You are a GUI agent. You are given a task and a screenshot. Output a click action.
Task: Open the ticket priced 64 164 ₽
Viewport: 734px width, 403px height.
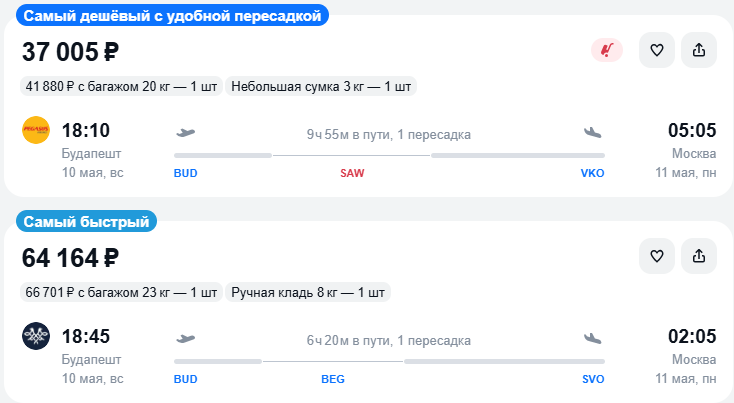(x=71, y=258)
